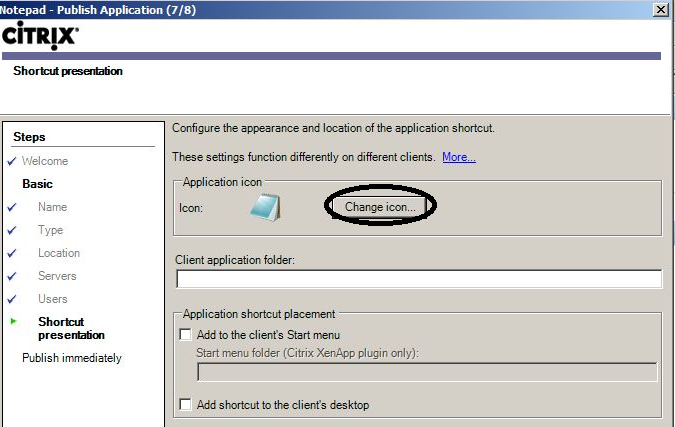Click the Application icon group label
This screenshot has height=427, width=675.
coord(222,182)
